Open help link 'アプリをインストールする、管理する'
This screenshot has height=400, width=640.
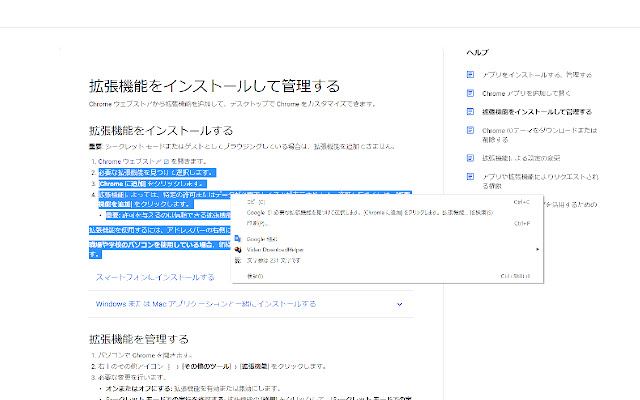click(x=537, y=75)
